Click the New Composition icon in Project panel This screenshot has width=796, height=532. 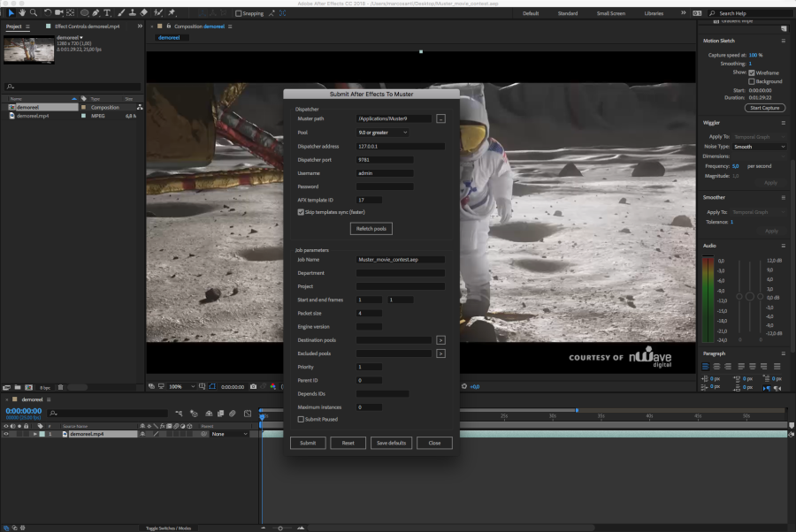coord(29,387)
